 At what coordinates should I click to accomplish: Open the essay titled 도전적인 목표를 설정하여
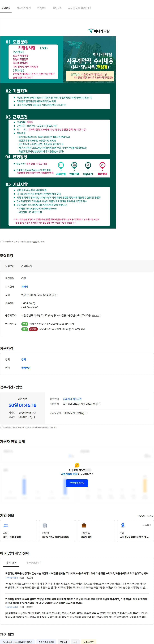click(77, 573)
